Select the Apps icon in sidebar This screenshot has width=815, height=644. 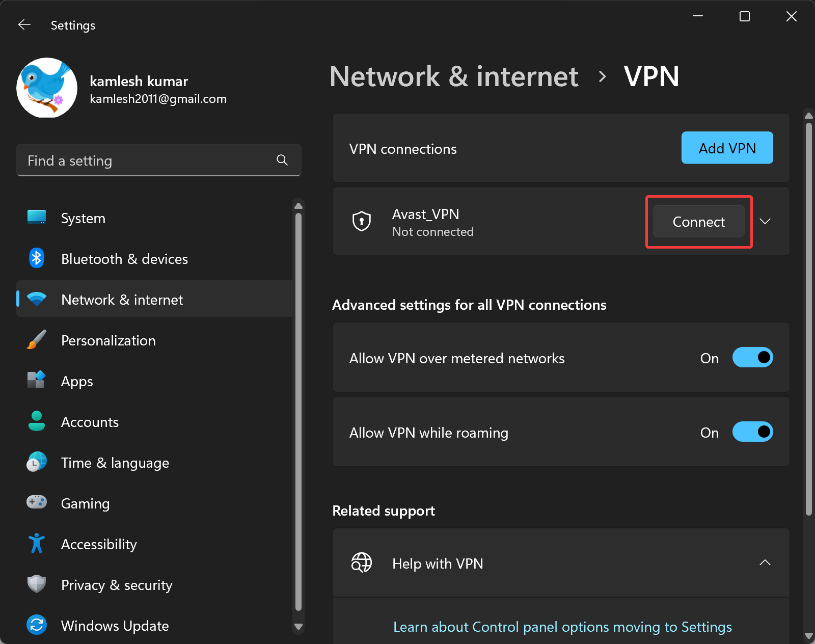coord(36,381)
